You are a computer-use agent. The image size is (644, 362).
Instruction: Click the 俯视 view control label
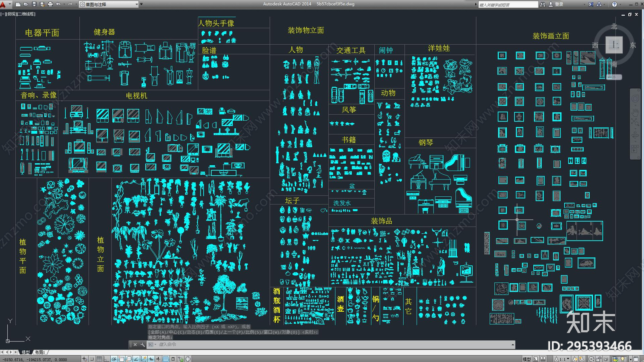12,14
